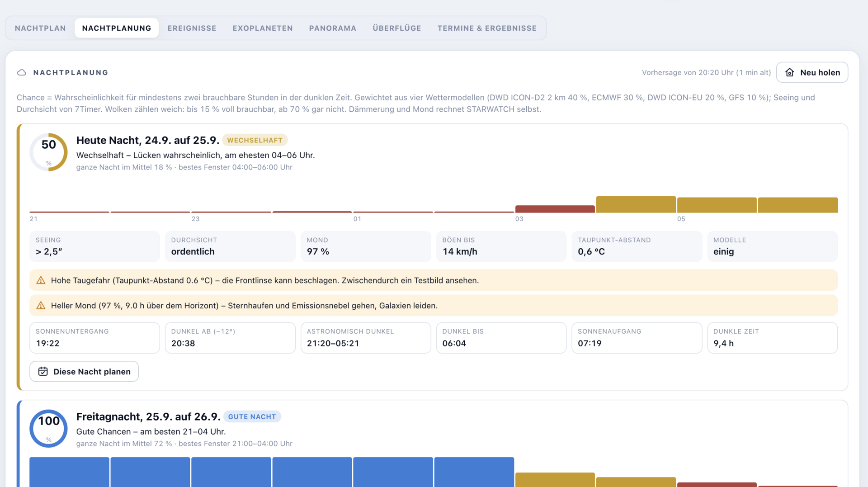Click the TAUPUNKT-ABSTAND card showing 0,6 °C

(x=637, y=246)
